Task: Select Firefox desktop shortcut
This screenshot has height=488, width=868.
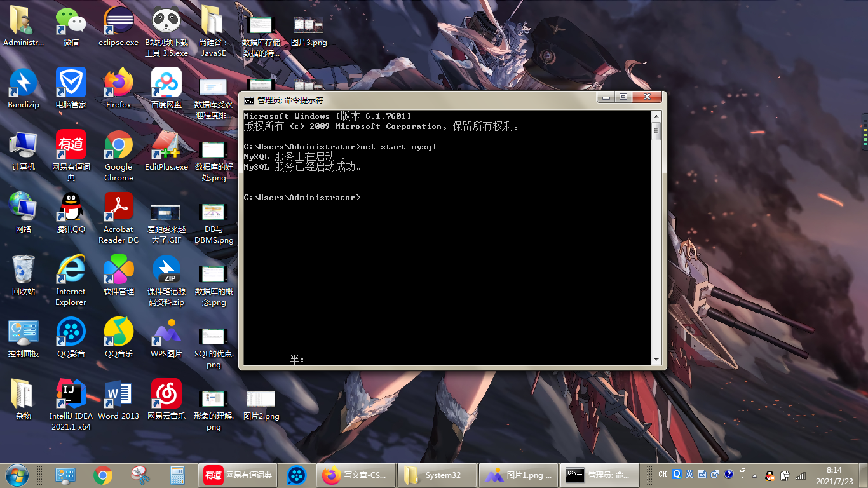Action: (119, 89)
